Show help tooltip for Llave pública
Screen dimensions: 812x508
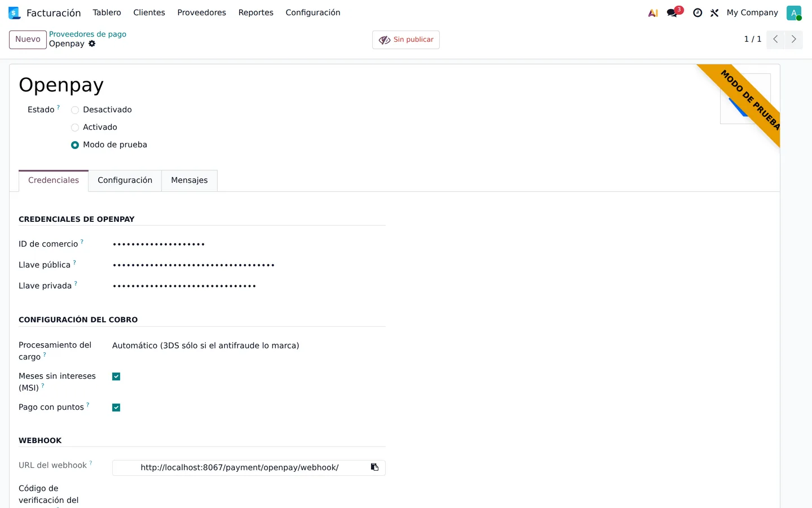pos(74,262)
